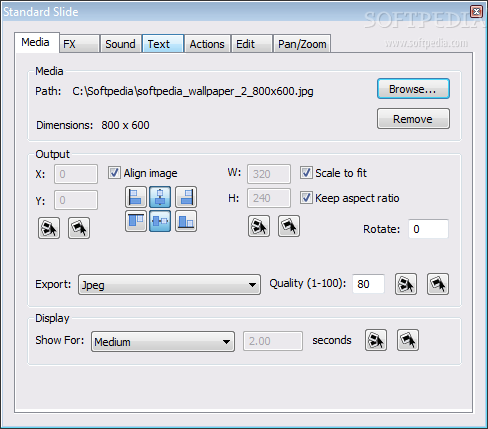Image resolution: width=488 pixels, height=429 pixels.
Task: Click single-slide apply icon under H field
Action: coord(289,226)
